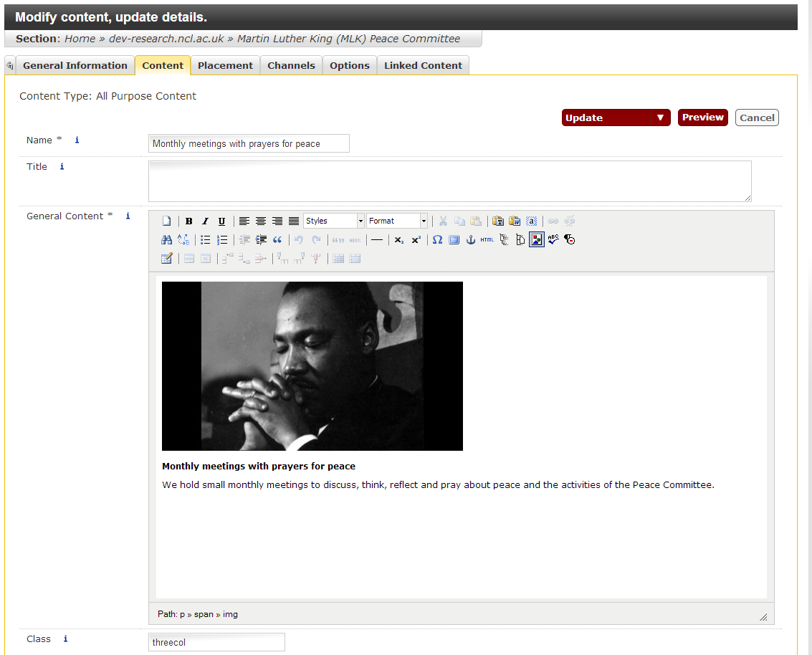Open the Linked Content tab
This screenshot has height=655, width=812.
tap(423, 65)
